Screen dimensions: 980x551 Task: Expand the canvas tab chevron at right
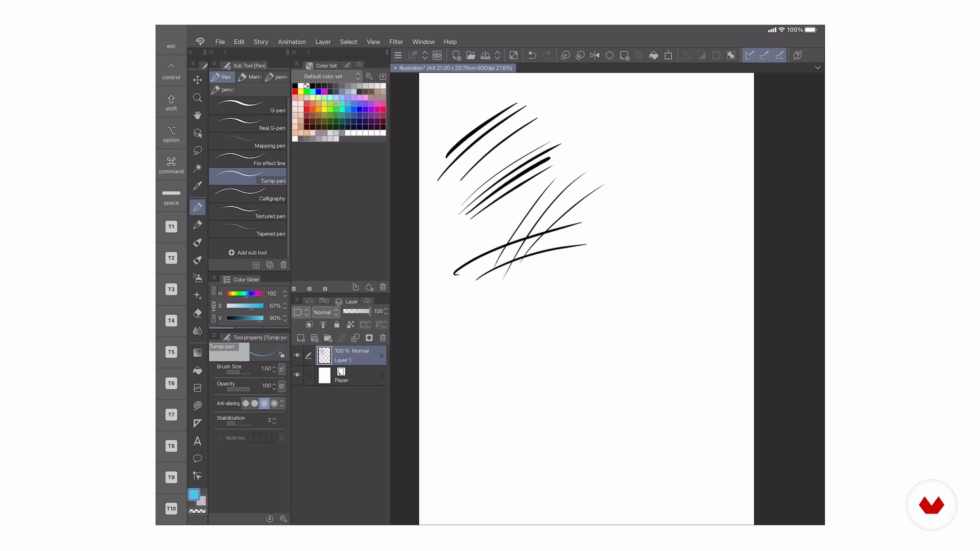tap(817, 68)
